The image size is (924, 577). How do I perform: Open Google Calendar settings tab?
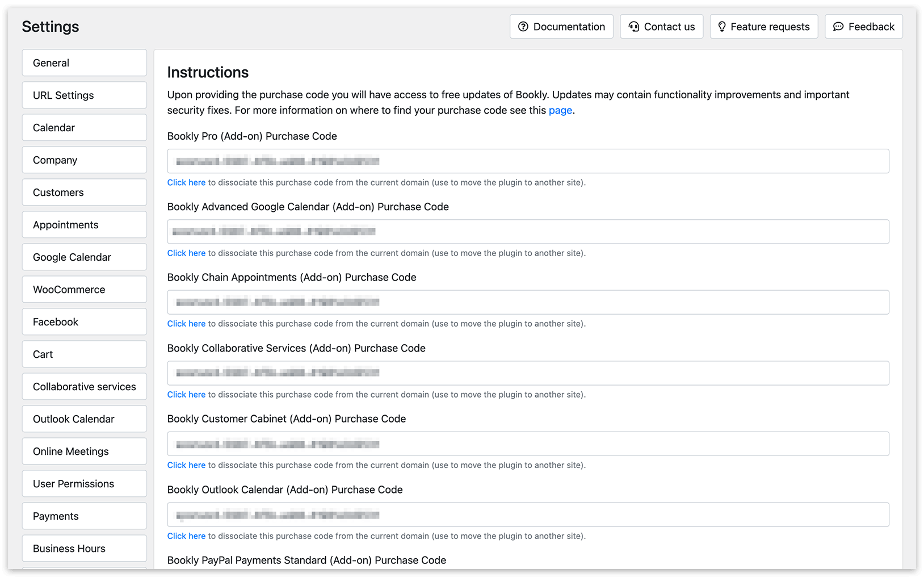pos(85,257)
